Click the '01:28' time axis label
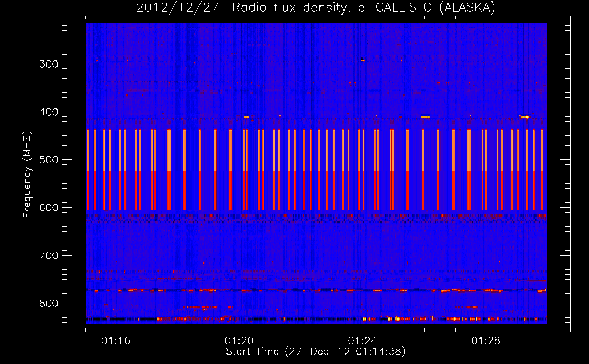 click(486, 341)
